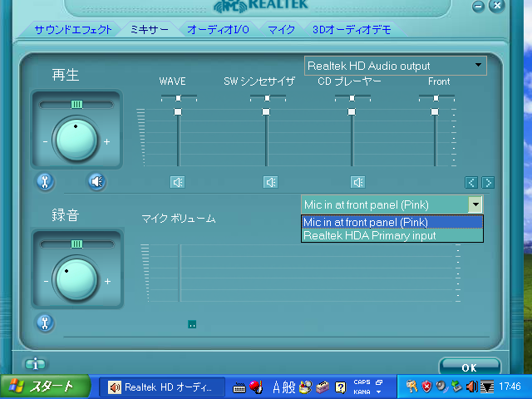The width and height of the screenshot is (532, 399).
Task: Adjust CD player balance slider
Action: click(x=352, y=98)
